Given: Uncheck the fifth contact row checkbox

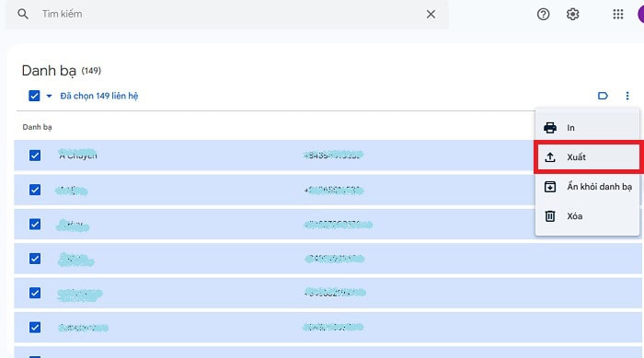Looking at the screenshot, I should pos(35,293).
